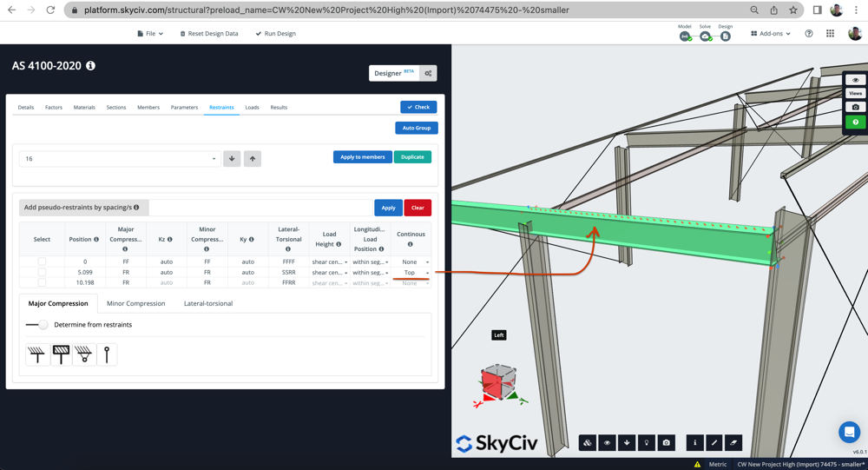
Task: Switch to the Loads tab
Action: [x=252, y=107]
